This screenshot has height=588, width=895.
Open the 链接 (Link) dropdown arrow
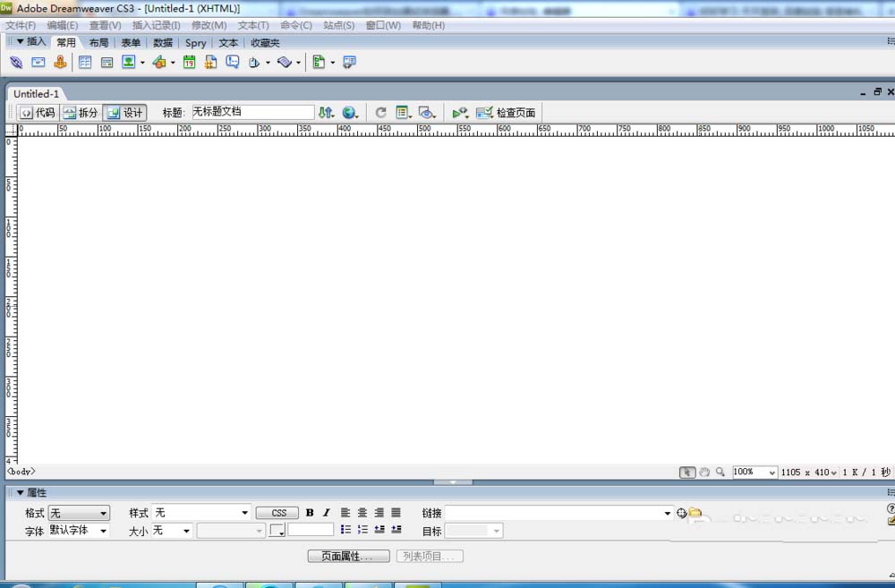(x=668, y=513)
